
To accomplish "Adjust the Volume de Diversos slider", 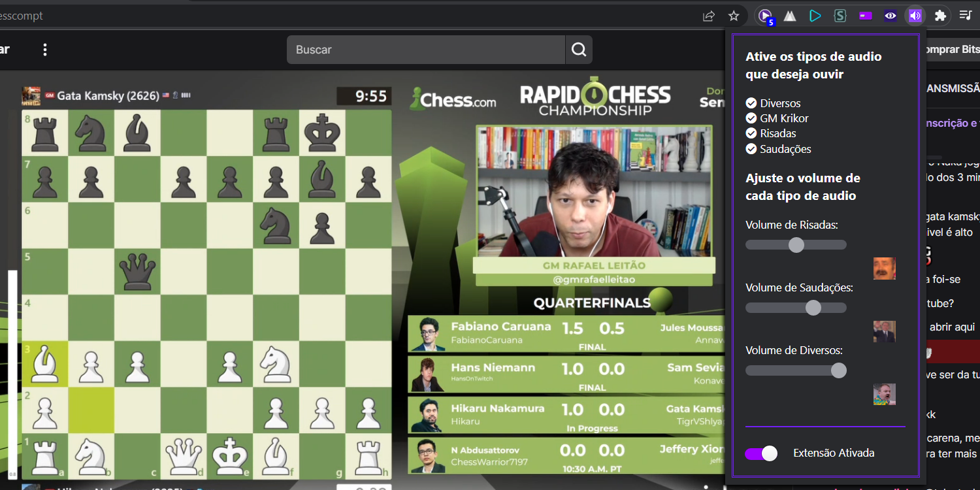I will pyautogui.click(x=796, y=370).
